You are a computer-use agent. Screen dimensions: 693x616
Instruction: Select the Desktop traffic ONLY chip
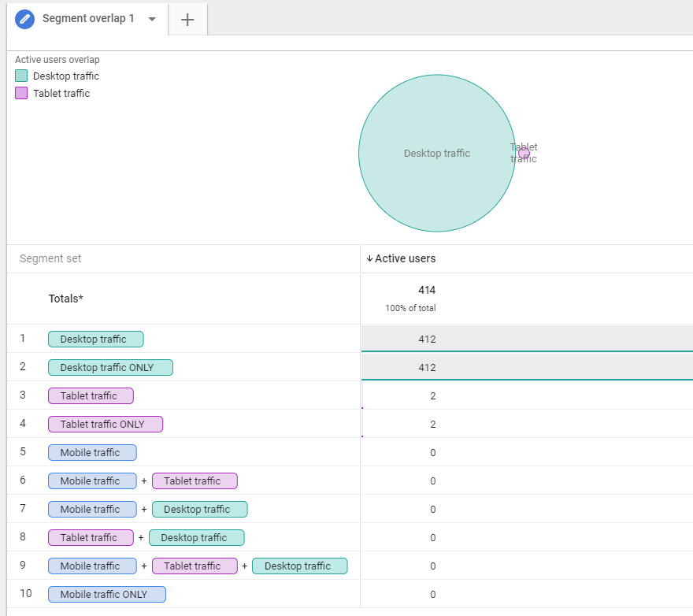tap(110, 368)
